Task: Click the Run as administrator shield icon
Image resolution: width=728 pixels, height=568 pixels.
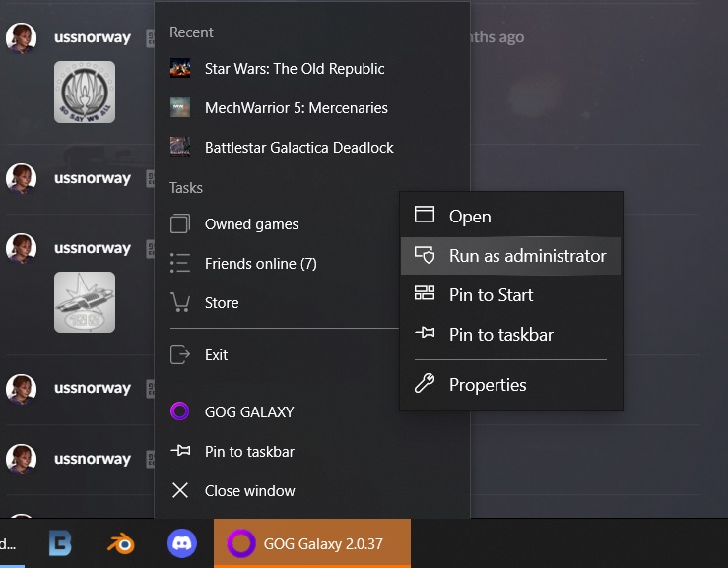Action: [x=425, y=255]
